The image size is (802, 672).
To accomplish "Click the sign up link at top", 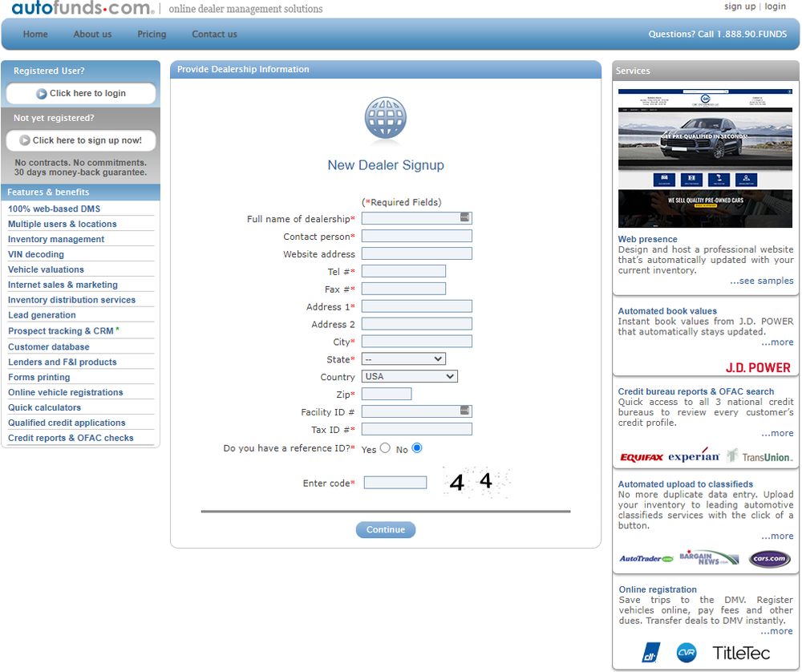I will click(739, 6).
